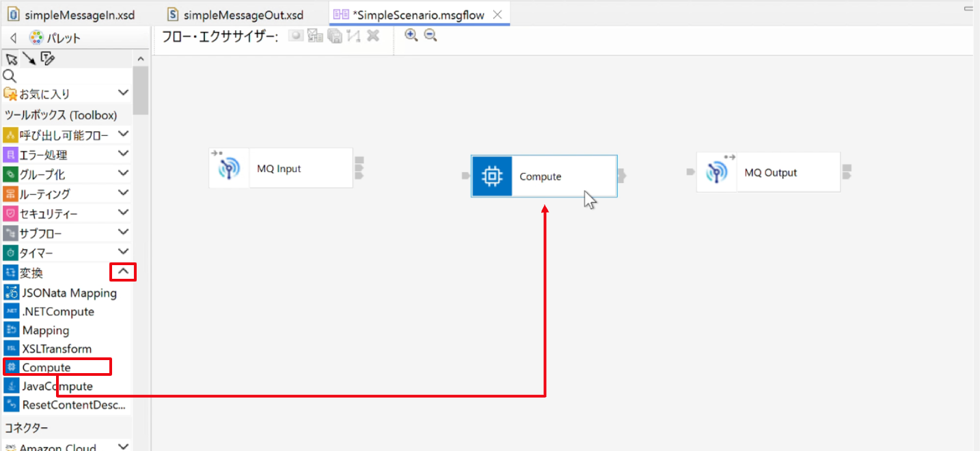980x451 pixels.
Task: Zoom out on the flow canvas
Action: tap(431, 36)
